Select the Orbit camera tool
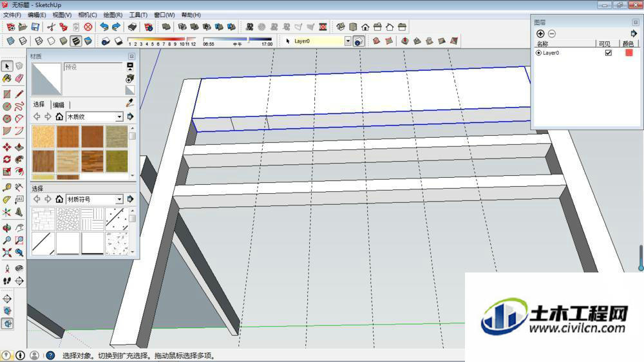 tap(7, 228)
